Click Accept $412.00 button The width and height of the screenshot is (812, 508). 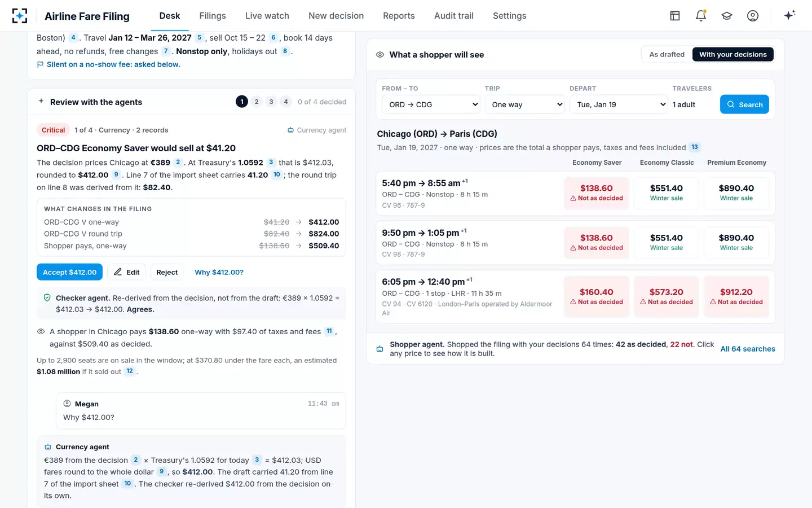70,272
